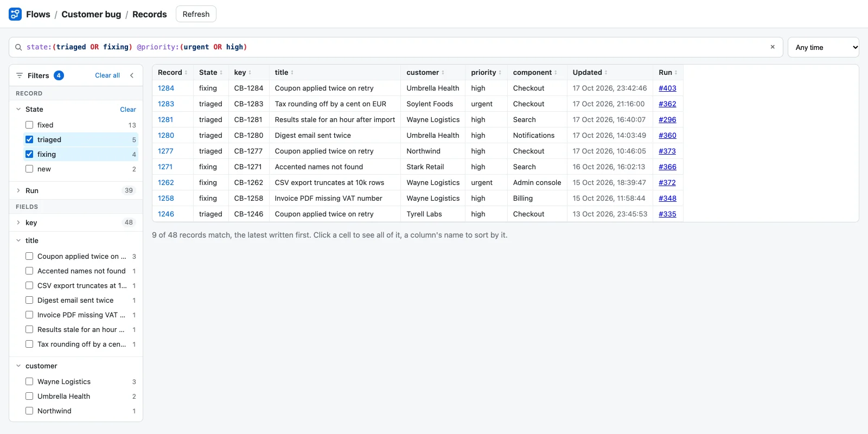Open run #360

click(667, 135)
